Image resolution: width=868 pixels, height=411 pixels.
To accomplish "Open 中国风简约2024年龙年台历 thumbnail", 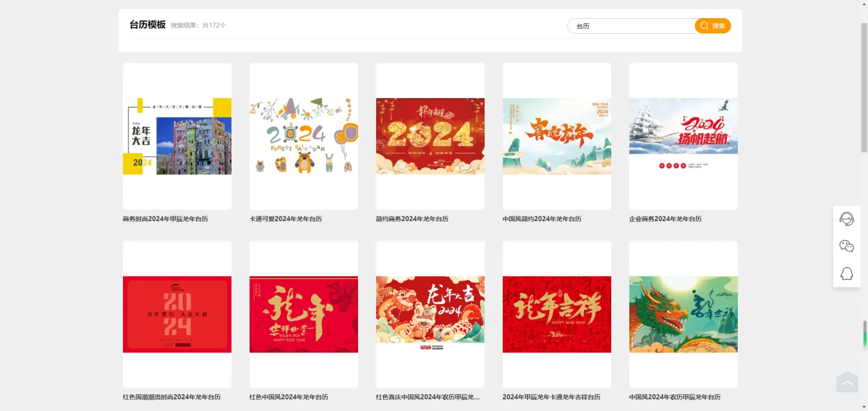I will [x=557, y=136].
